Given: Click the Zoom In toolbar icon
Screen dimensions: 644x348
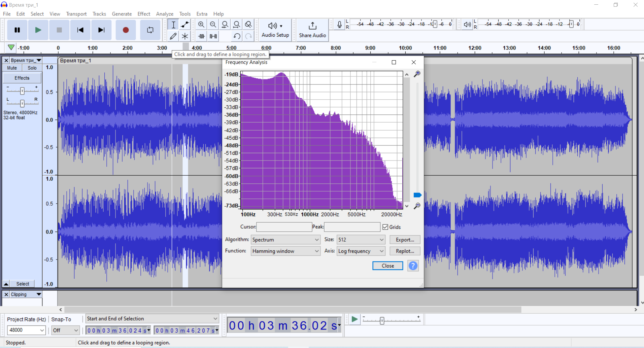Looking at the screenshot, I should tap(201, 25).
